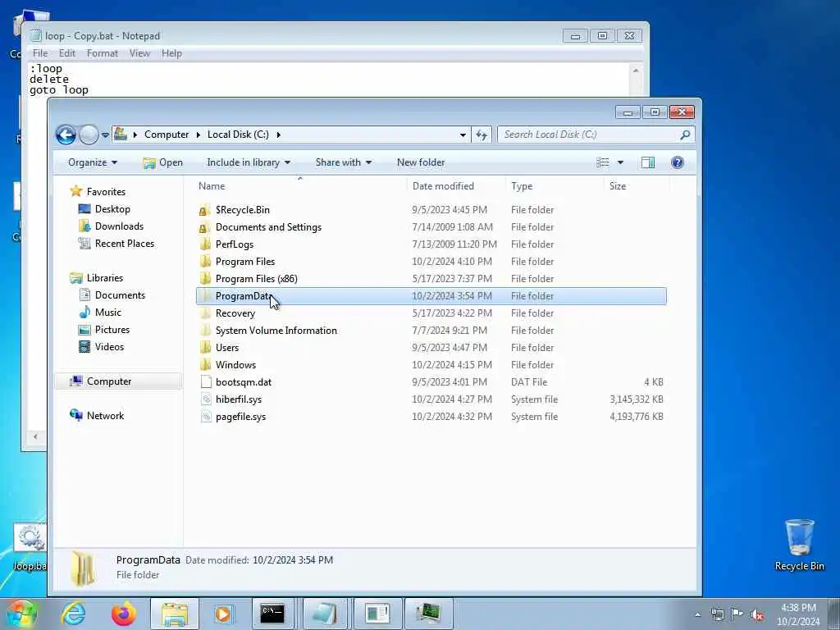Image resolution: width=840 pixels, height=630 pixels.
Task: Open Notepad Edit menu
Action: 67,53
